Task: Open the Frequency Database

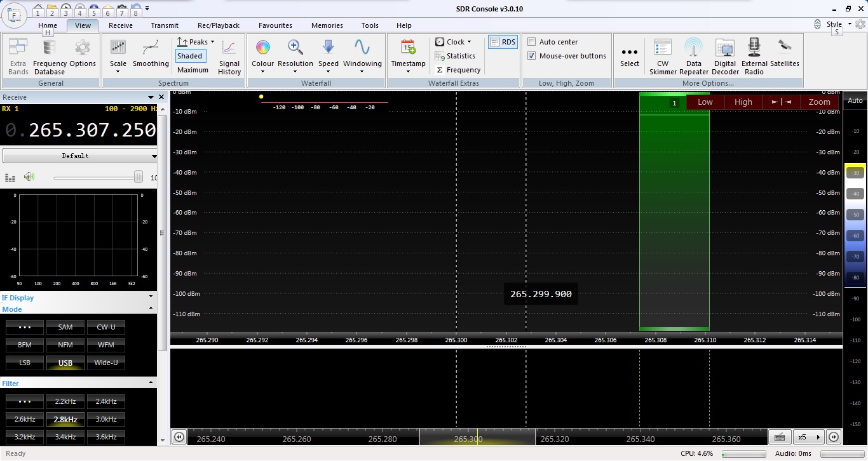Action: [50, 56]
